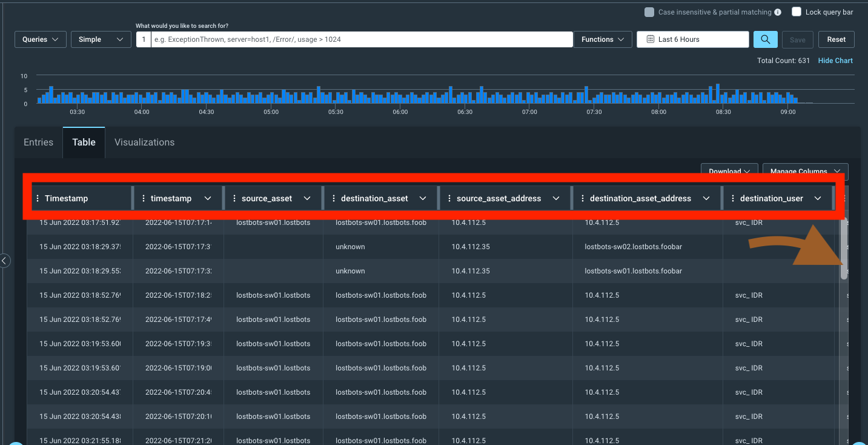868x445 pixels.
Task: Click the table's vertical scrollbar thumb
Action: 844,249
